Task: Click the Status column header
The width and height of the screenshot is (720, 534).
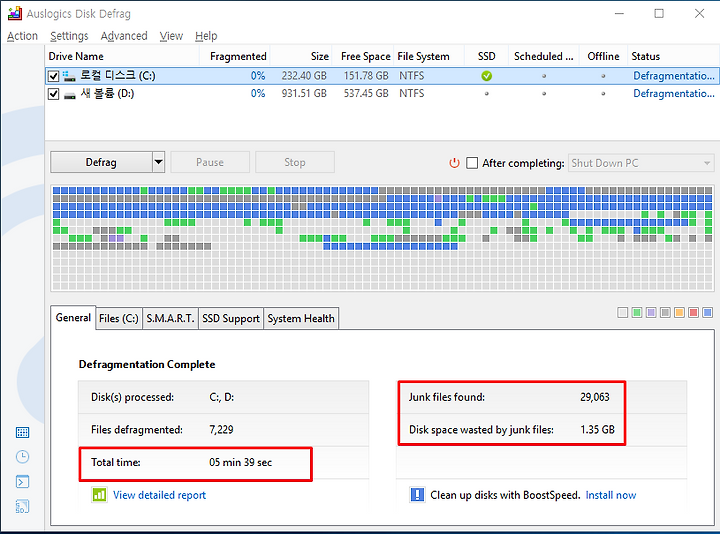Action: click(x=672, y=56)
